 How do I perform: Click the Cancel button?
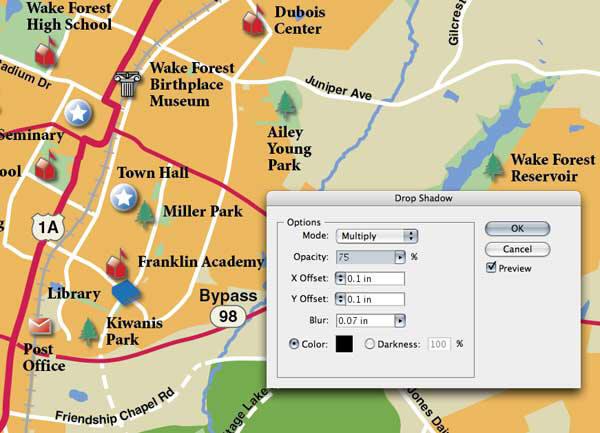click(x=517, y=249)
